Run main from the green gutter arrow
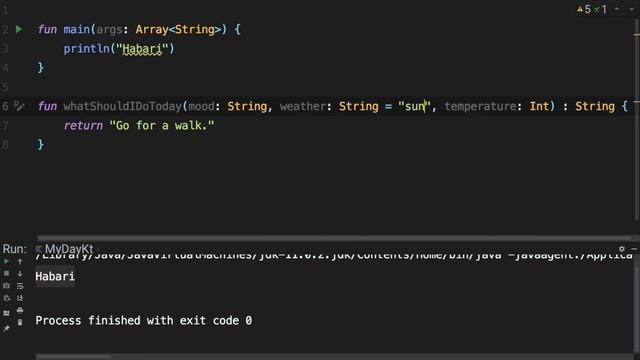The width and height of the screenshot is (640, 360). tap(19, 29)
